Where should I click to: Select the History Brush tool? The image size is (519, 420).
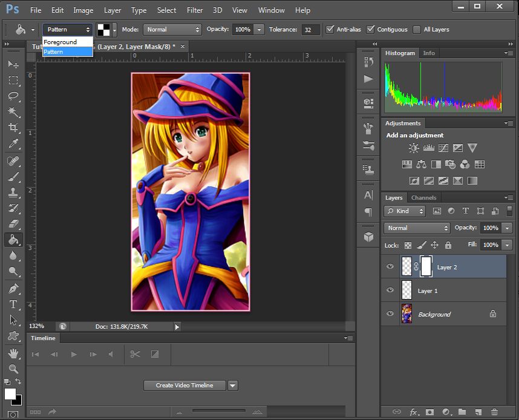(13, 208)
